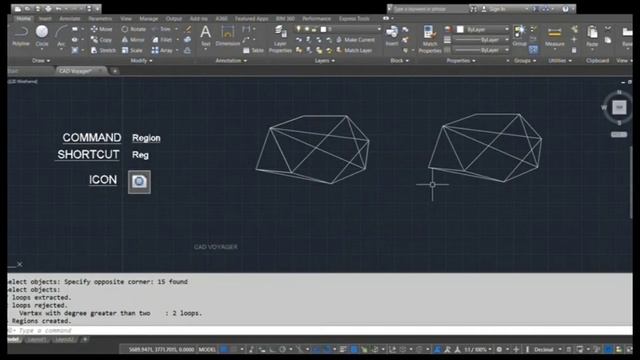Click the Trim command
The width and height of the screenshot is (640, 360).
[162, 29]
